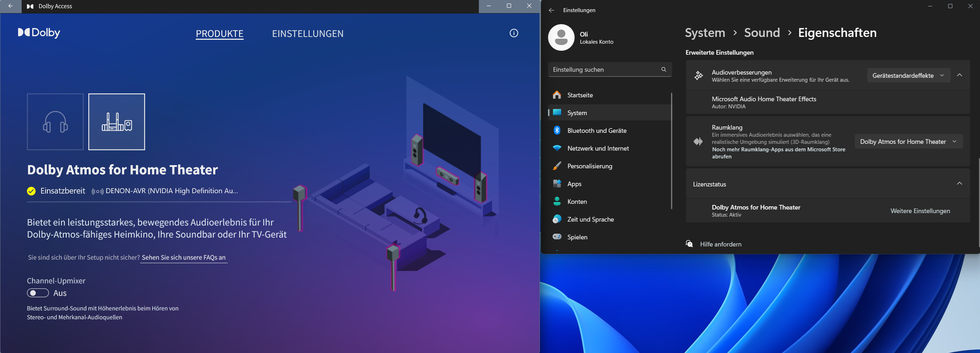Click the Einstellungen window content scrollbar

click(x=979, y=202)
